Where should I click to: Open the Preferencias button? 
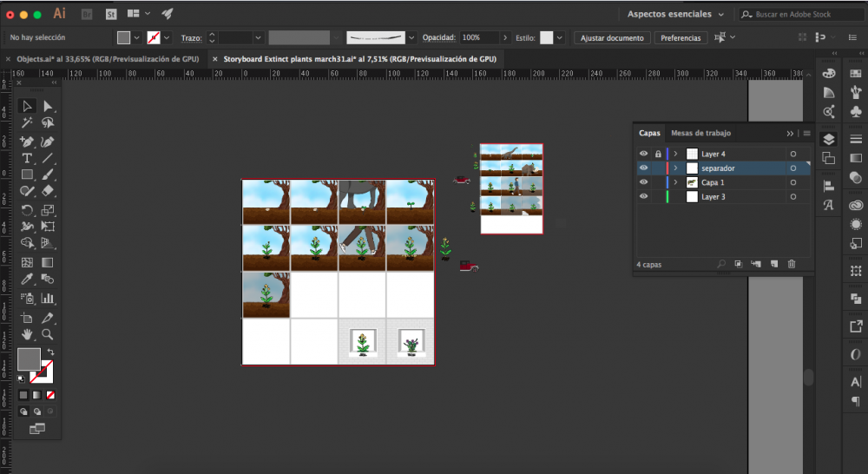click(x=681, y=38)
